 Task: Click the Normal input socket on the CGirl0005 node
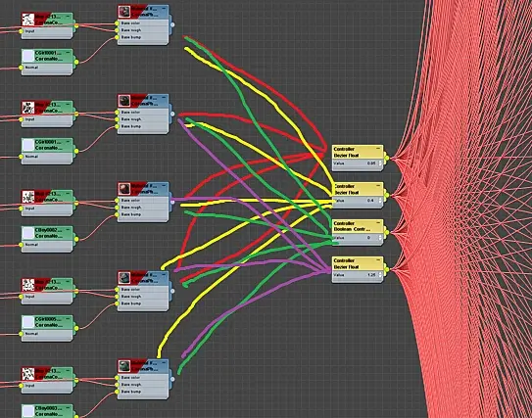(x=22, y=334)
